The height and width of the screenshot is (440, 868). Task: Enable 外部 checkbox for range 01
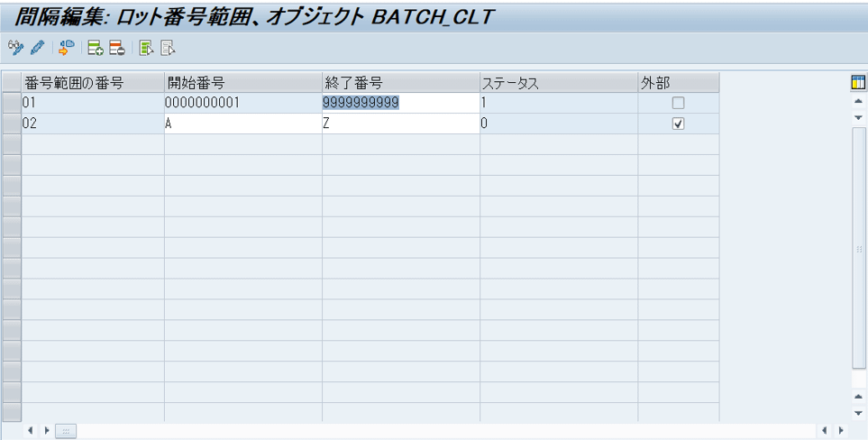tap(678, 104)
